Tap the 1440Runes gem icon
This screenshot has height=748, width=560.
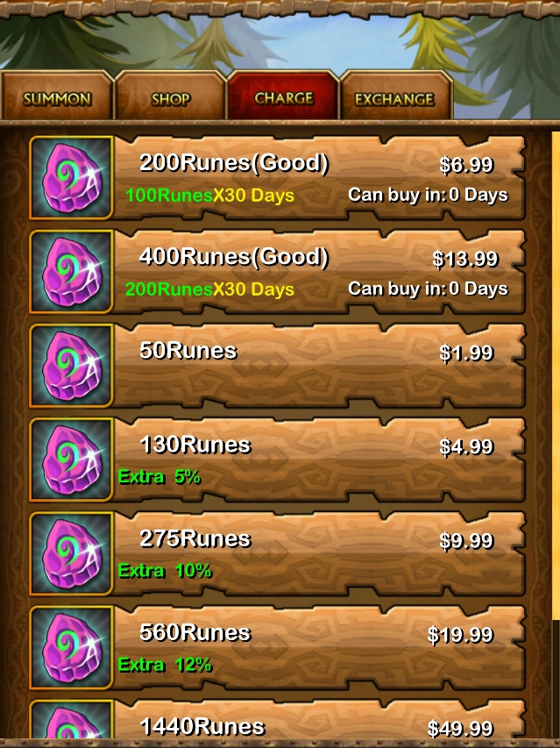(x=71, y=719)
